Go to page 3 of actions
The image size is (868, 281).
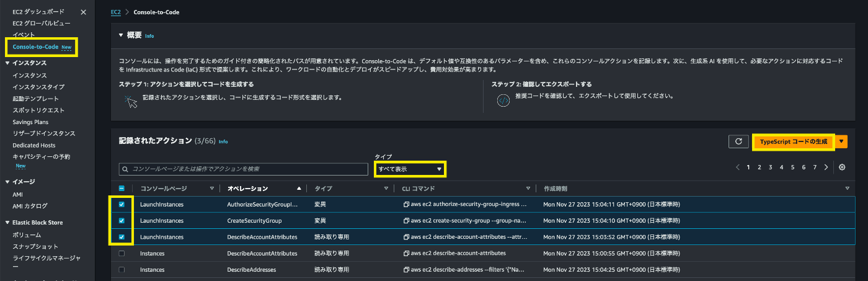771,167
